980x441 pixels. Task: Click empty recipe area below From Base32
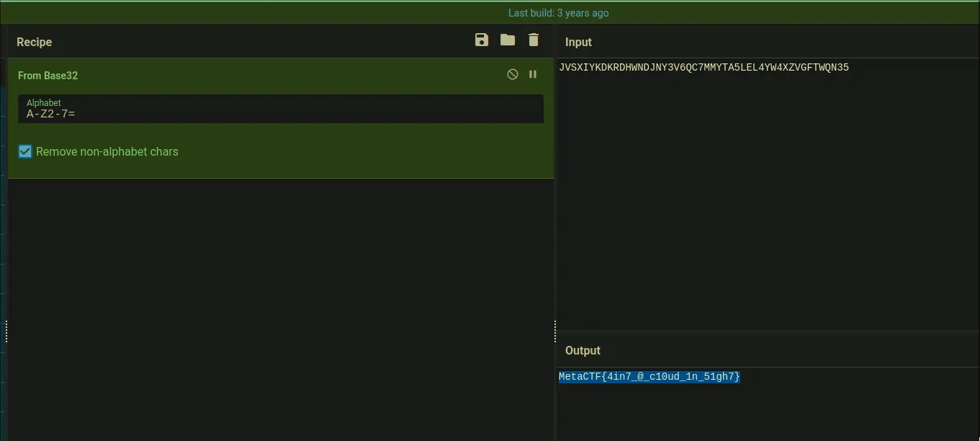tap(281, 303)
